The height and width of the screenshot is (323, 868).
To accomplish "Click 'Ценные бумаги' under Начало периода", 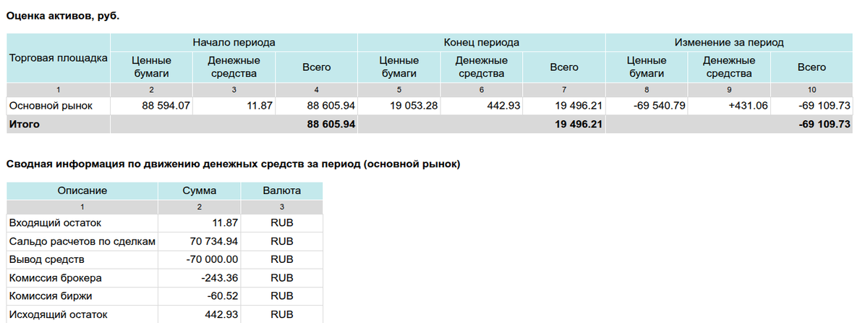I will coord(151,67).
